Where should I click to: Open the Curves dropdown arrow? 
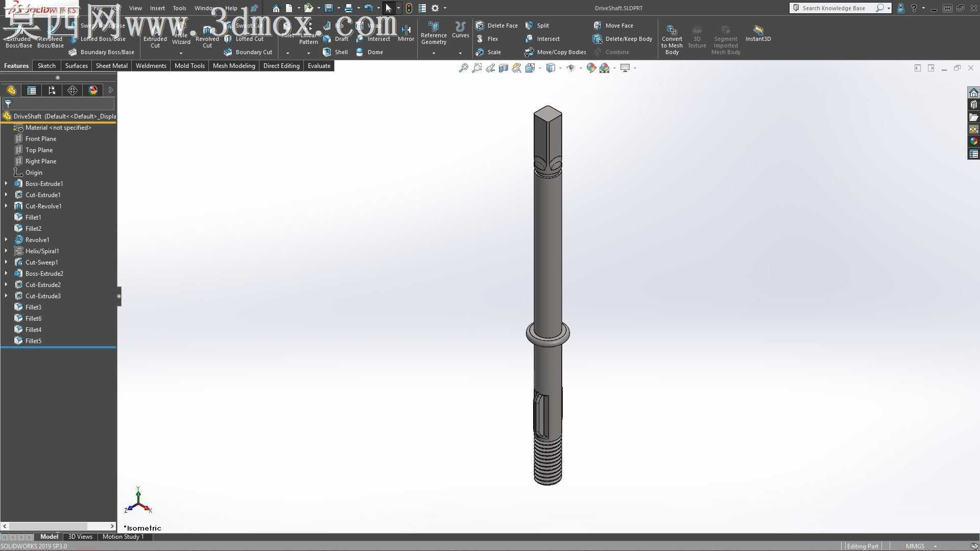coord(460,53)
